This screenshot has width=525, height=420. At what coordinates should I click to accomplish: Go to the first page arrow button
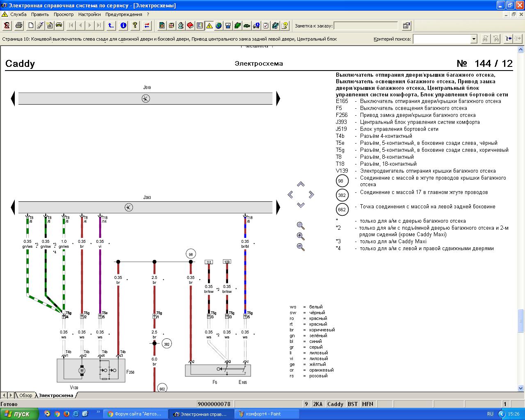click(71, 25)
